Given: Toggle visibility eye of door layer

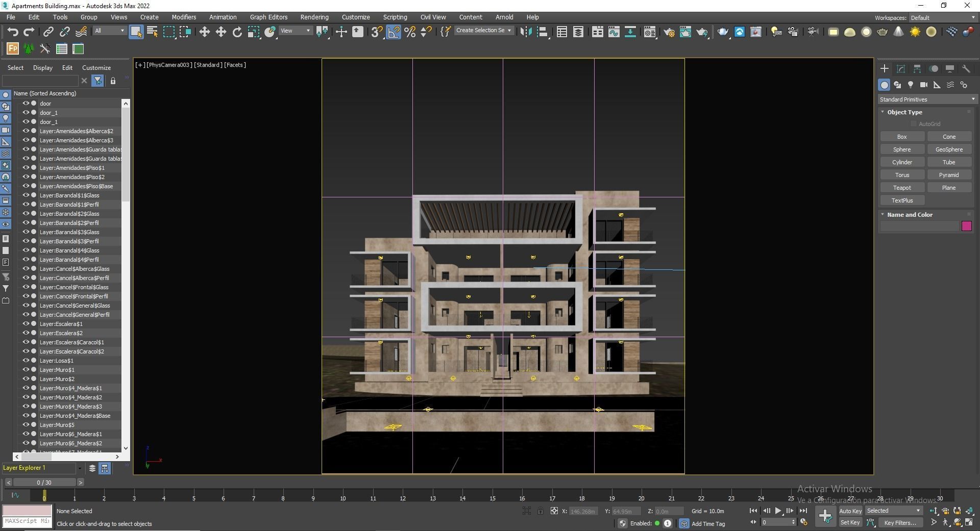Looking at the screenshot, I should pos(26,103).
